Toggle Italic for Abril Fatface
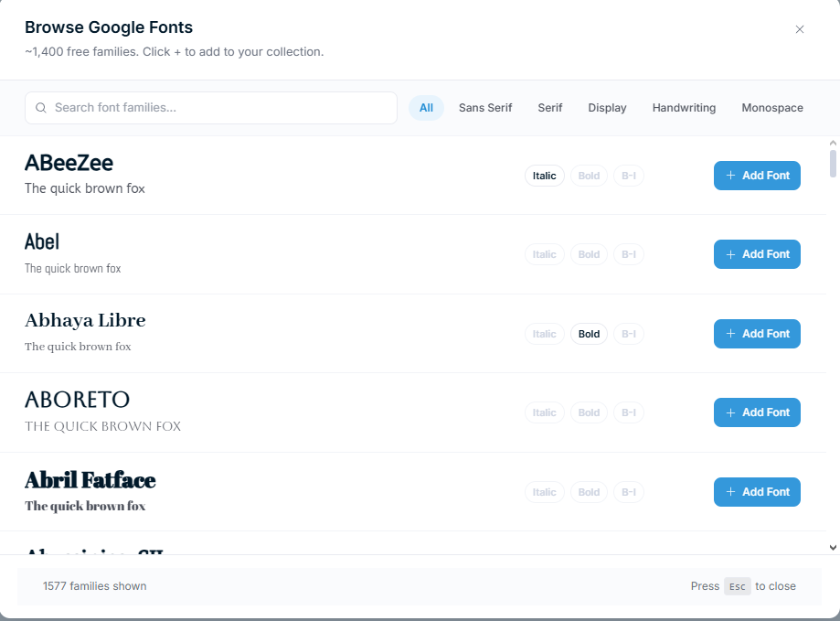This screenshot has width=840, height=621. point(544,492)
